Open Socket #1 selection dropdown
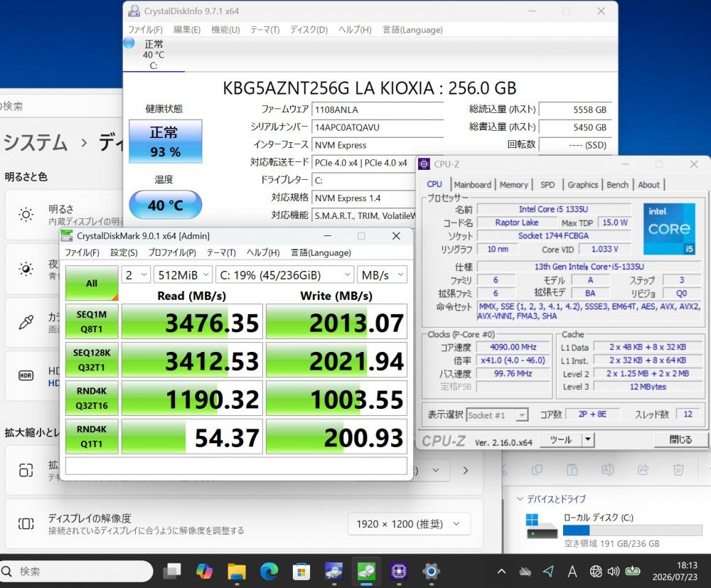Screen dimensions: 711x588 coord(498,415)
